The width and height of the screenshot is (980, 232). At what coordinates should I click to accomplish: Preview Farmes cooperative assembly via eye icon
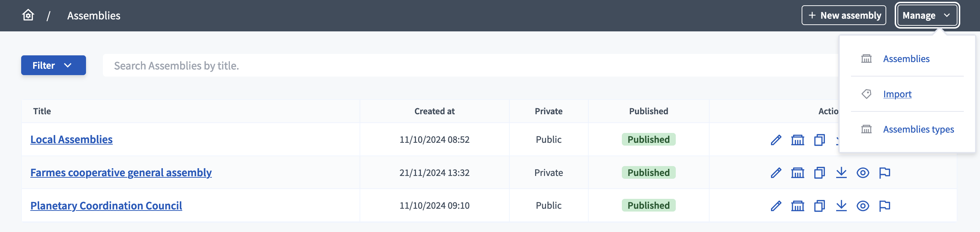click(863, 173)
